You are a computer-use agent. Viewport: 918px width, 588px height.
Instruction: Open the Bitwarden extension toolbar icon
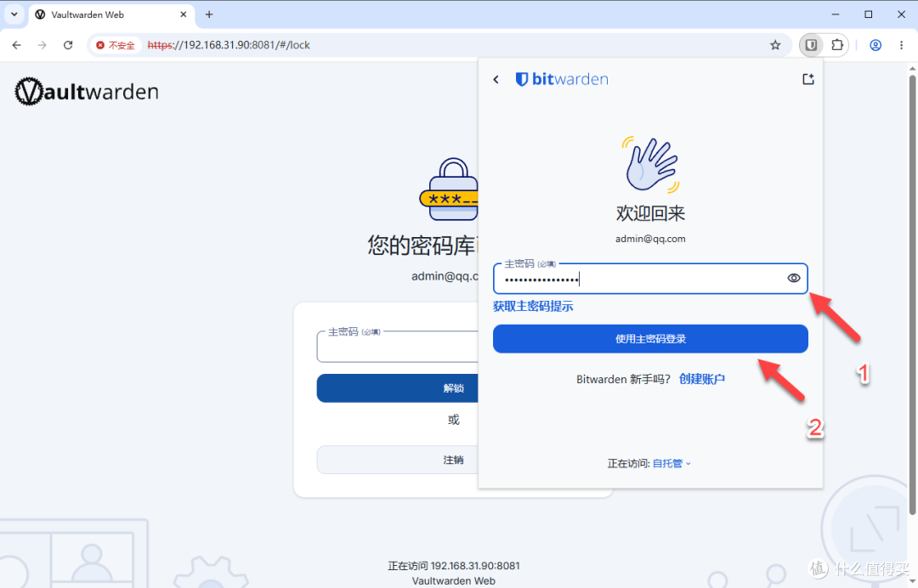coord(811,45)
